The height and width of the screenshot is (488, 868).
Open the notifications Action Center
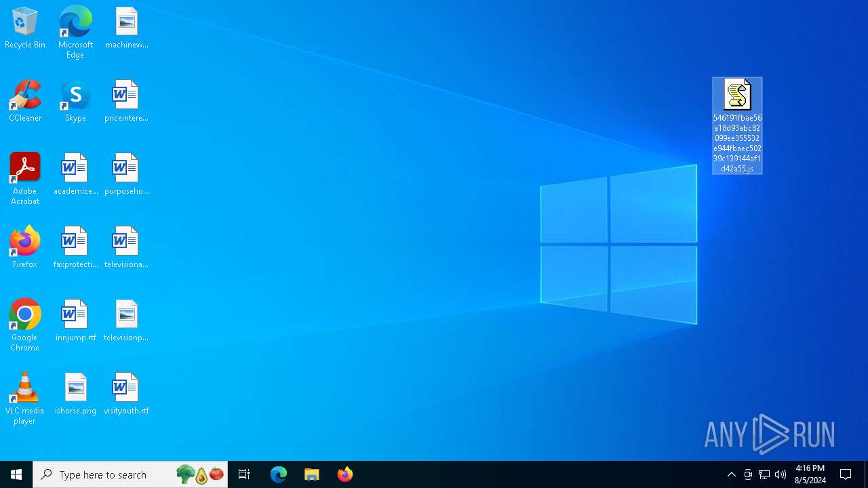[846, 474]
